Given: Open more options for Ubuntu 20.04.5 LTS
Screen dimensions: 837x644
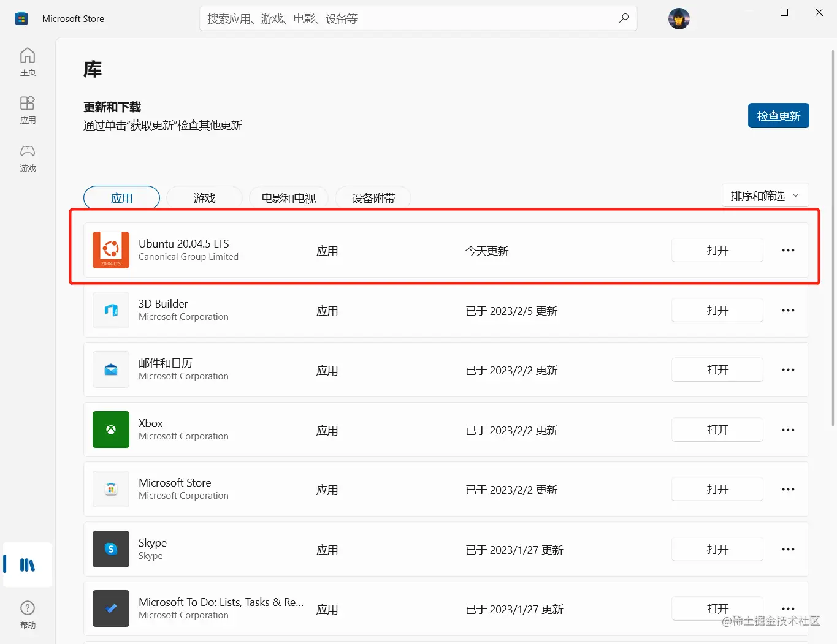Looking at the screenshot, I should point(788,250).
